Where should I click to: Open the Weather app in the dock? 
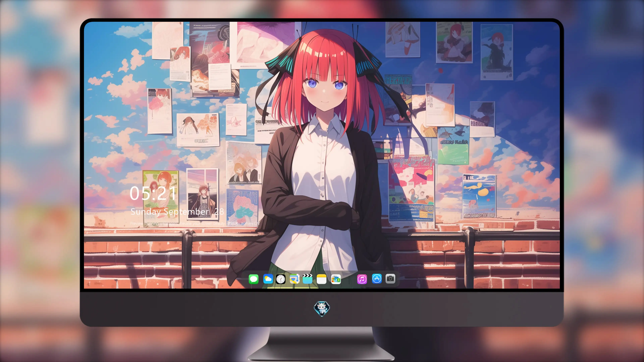tap(268, 279)
